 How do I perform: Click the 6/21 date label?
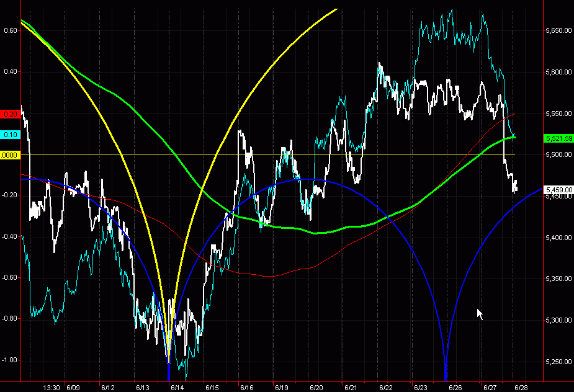351,388
